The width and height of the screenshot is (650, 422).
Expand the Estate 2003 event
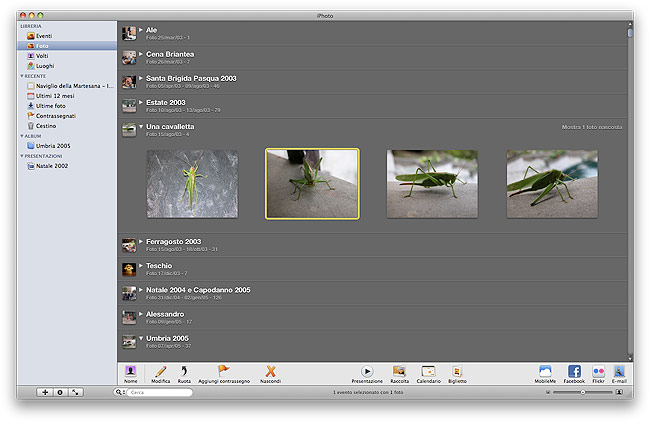(141, 102)
